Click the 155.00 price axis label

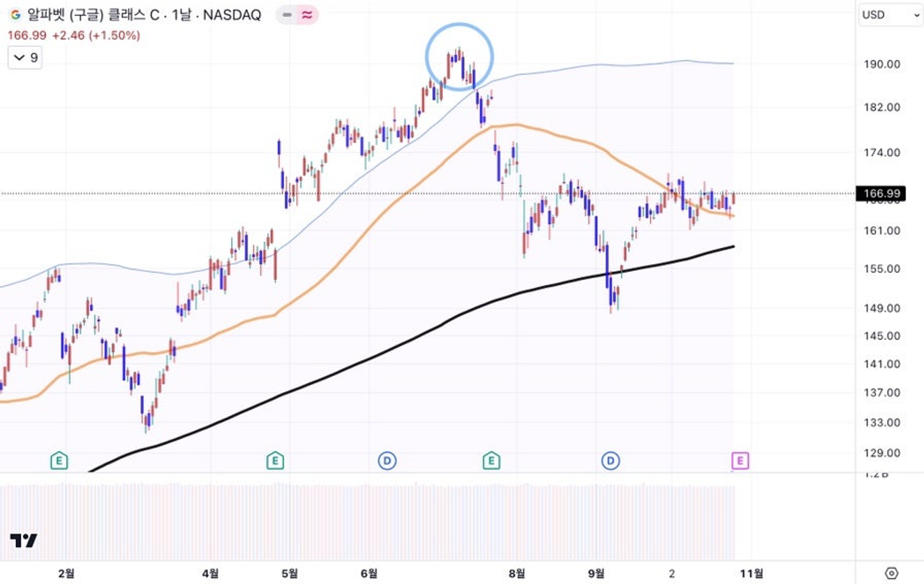click(881, 269)
